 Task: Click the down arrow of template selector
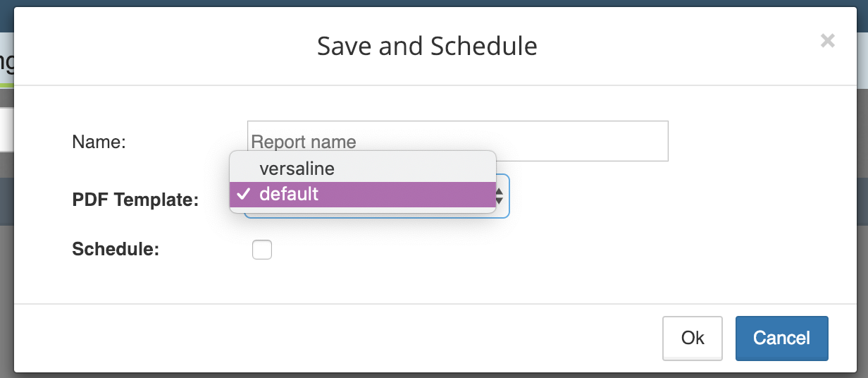click(500, 202)
